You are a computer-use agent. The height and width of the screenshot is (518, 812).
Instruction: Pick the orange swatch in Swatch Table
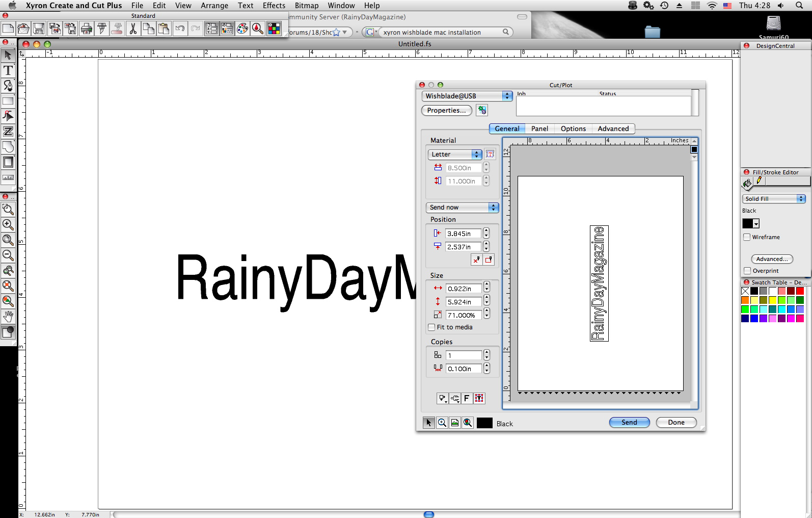(745, 300)
